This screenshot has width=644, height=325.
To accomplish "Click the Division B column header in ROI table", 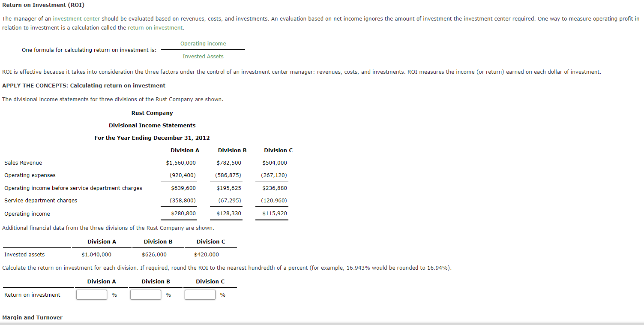I will pyautogui.click(x=156, y=281).
